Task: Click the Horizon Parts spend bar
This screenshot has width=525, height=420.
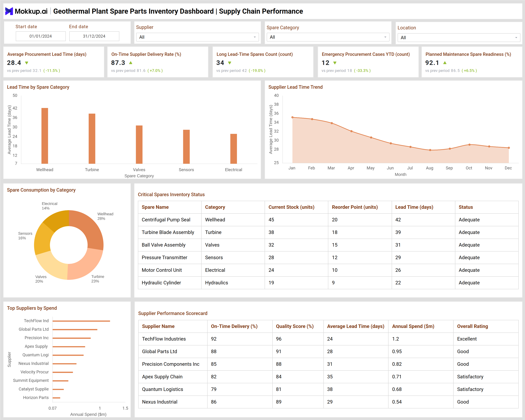Action: tap(56, 398)
